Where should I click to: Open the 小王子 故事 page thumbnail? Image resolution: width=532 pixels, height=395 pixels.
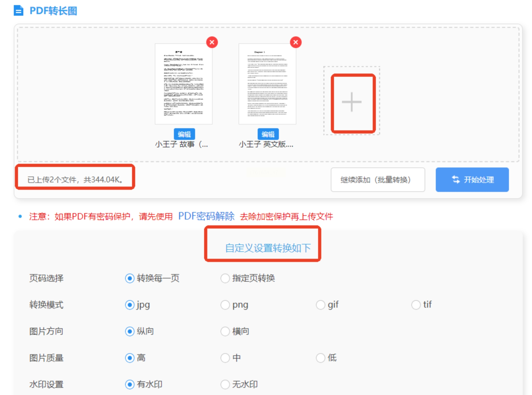[x=183, y=84]
